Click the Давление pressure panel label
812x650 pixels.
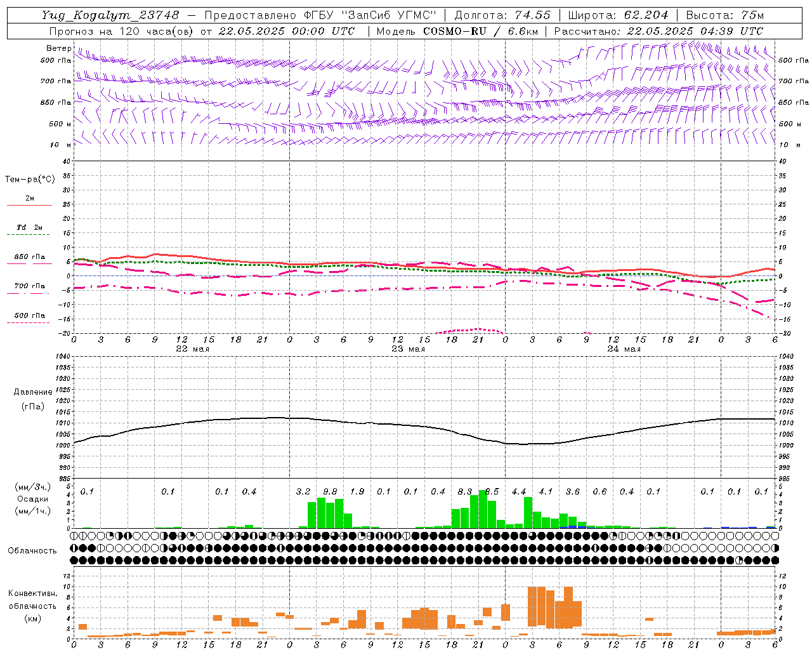33,392
